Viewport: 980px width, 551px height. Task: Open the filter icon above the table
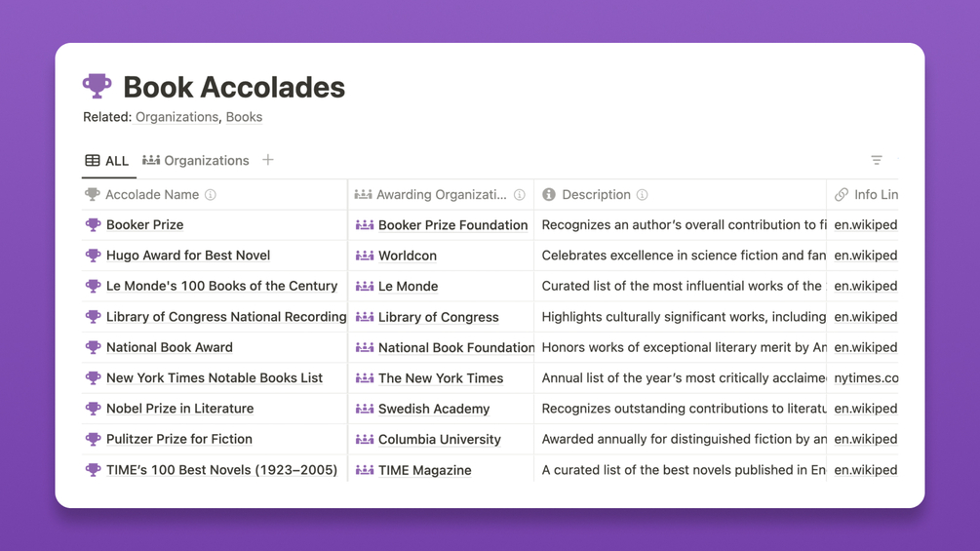coord(877,160)
